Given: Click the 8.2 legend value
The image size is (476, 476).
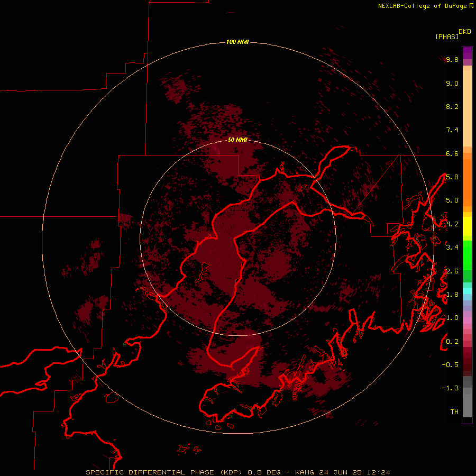Looking at the screenshot, I should 452,106.
